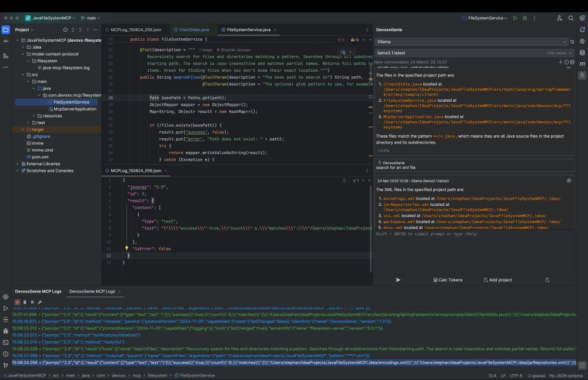The height and width of the screenshot is (380, 588).
Task: Open more run actions menu
Action: 534,18
